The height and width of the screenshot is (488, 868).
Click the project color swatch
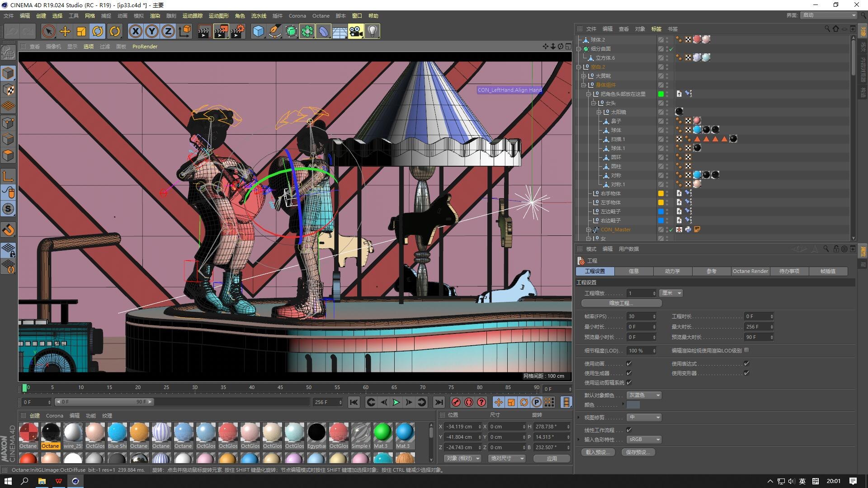tap(633, 405)
